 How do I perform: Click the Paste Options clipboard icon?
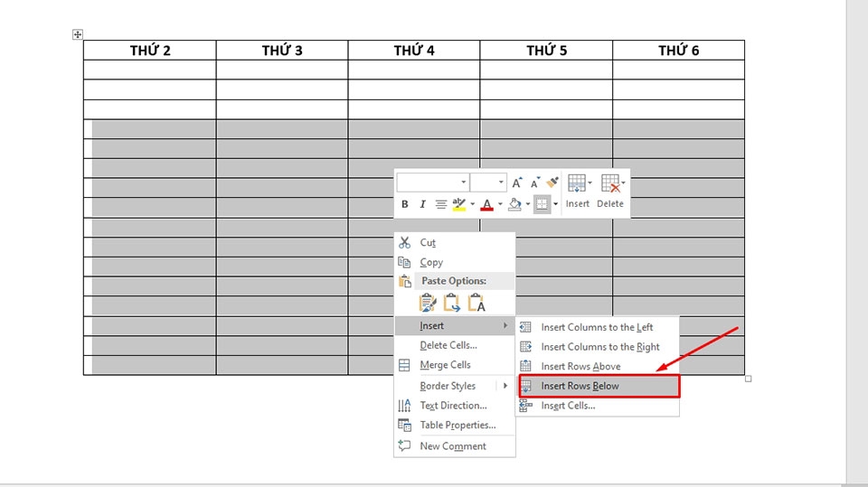point(405,281)
